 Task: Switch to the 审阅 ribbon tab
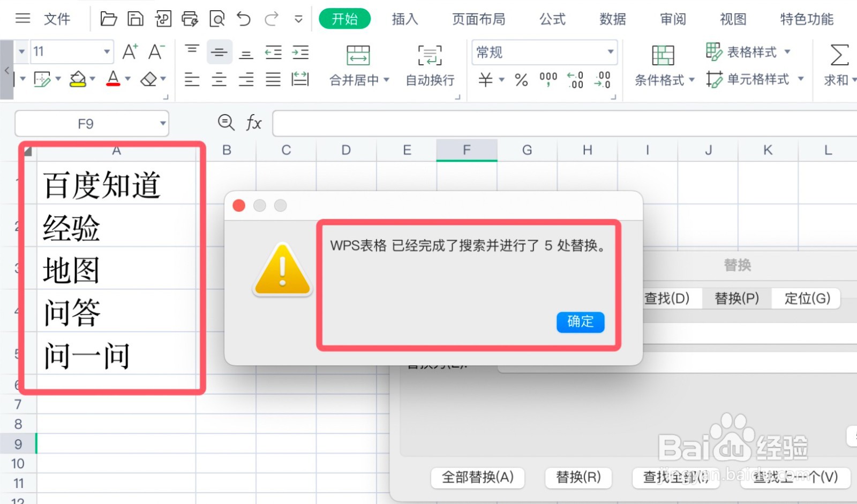[x=673, y=19]
